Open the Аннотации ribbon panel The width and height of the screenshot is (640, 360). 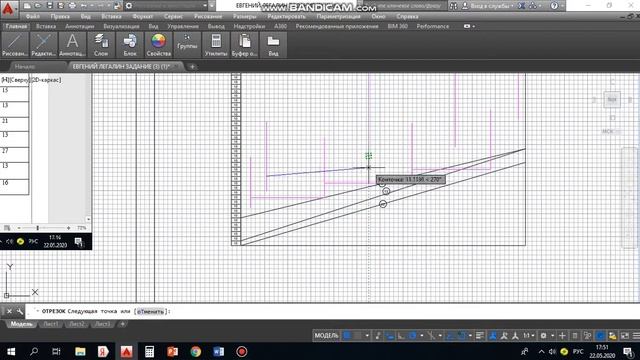(x=72, y=44)
